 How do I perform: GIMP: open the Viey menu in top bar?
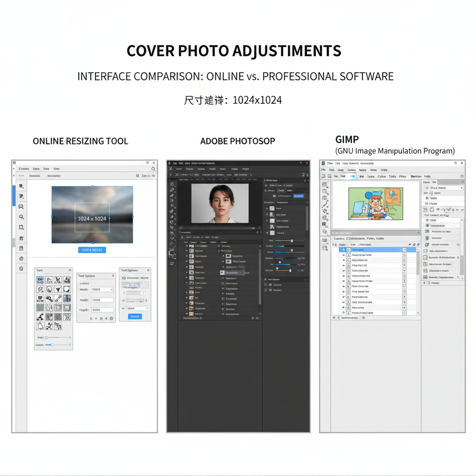tap(341, 170)
